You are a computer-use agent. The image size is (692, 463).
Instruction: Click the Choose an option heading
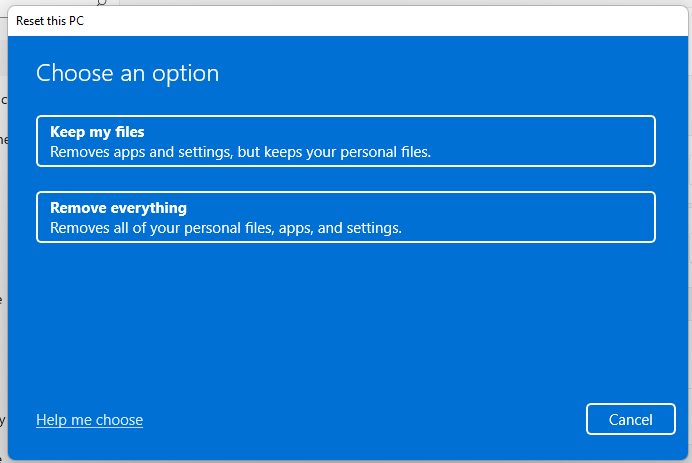click(x=127, y=73)
